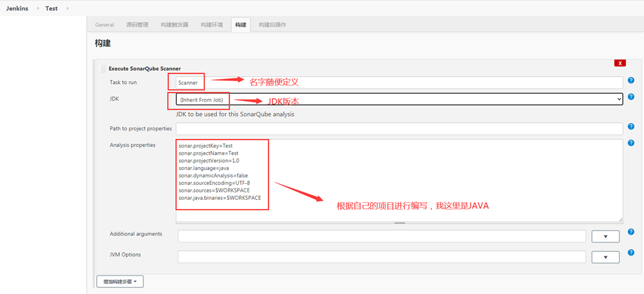This screenshot has width=644, height=294.
Task: Expand the JVM Options field arrow
Action: click(x=606, y=257)
